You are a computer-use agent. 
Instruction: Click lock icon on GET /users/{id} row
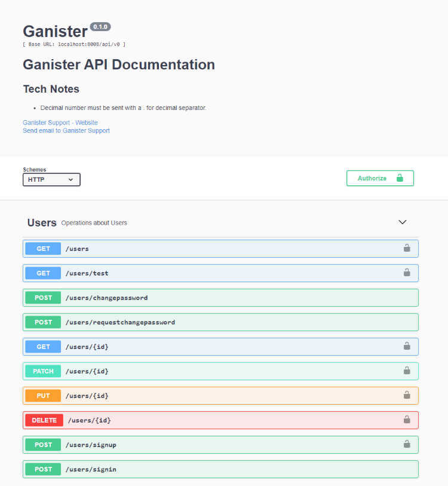tap(407, 346)
